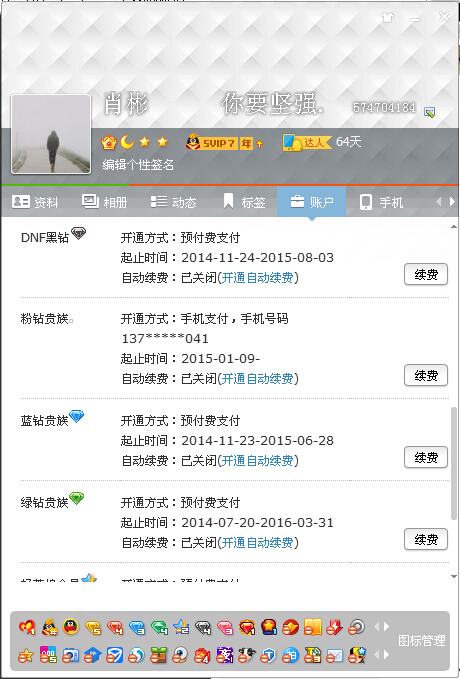Click the blue diamond next to 蓝钻贵族
This screenshot has height=679, width=460.
pyautogui.click(x=77, y=416)
